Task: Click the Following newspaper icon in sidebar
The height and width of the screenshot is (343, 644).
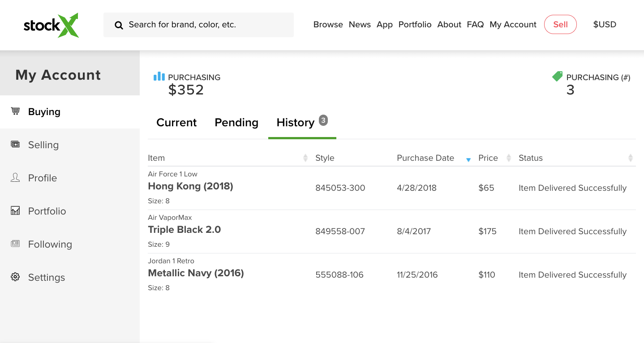Action: [x=16, y=244]
